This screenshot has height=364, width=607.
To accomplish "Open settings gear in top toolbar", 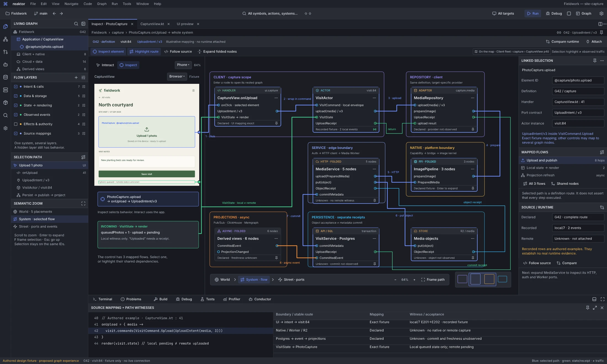I will click(x=601, y=14).
